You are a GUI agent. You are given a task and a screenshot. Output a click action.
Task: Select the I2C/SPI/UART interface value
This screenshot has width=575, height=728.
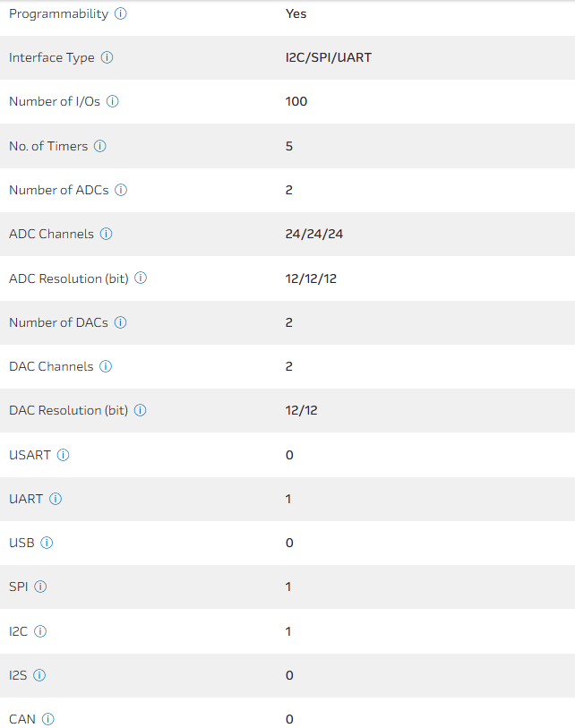click(x=322, y=58)
